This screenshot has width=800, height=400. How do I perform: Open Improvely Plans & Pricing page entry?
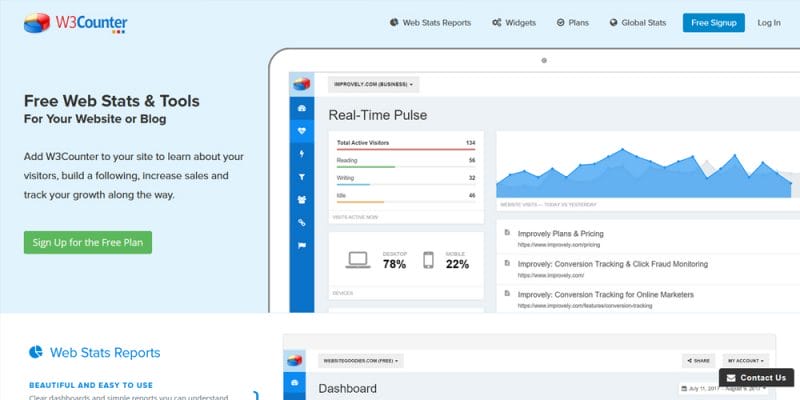pyautogui.click(x=560, y=234)
